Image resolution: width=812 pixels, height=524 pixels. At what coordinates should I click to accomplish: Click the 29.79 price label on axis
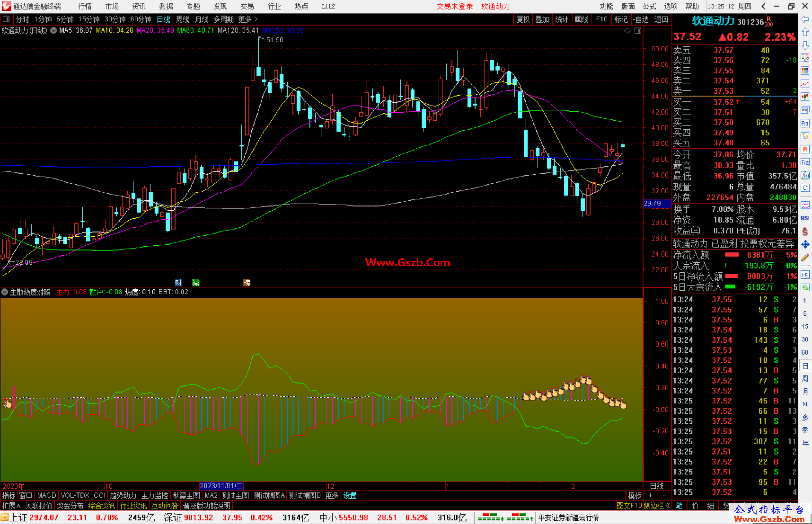click(x=657, y=203)
